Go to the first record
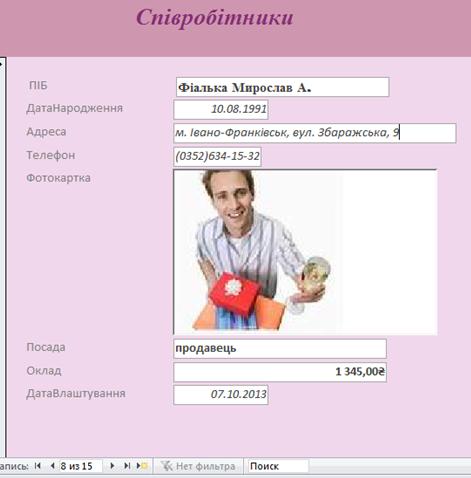Screen dimensions: 471x478 click(38, 466)
